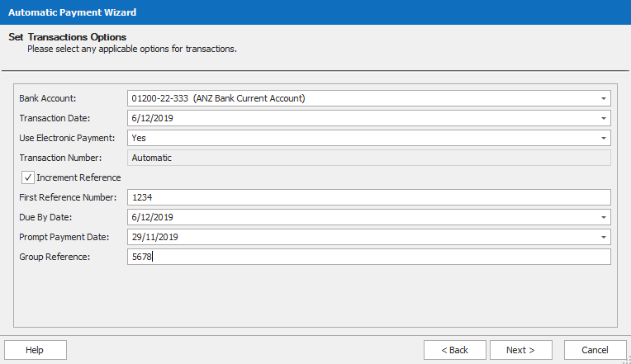Click the Automatic Transaction Number field
This screenshot has height=364, width=631.
[368, 158]
